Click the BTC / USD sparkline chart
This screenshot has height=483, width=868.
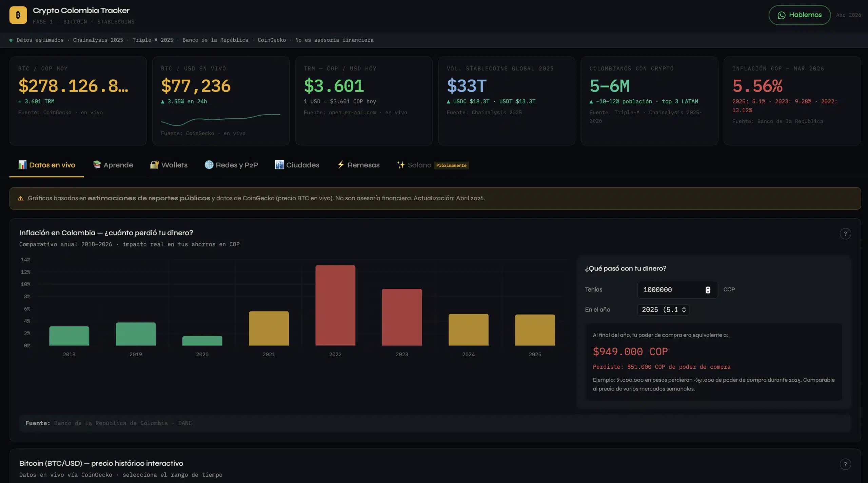(220, 119)
